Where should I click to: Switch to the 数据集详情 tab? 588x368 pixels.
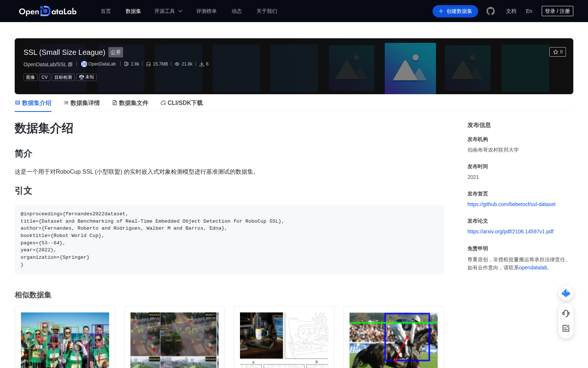[x=82, y=103]
